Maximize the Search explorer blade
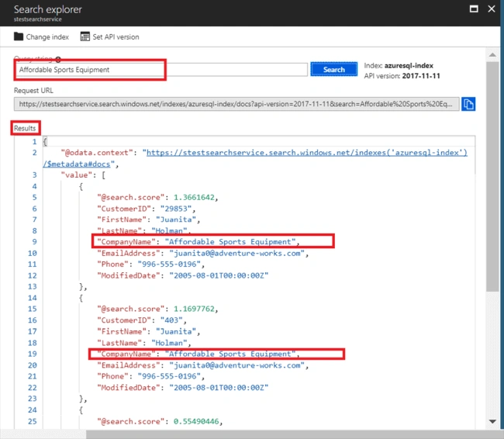Image resolution: width=504 pixels, height=439 pixels. (474, 9)
